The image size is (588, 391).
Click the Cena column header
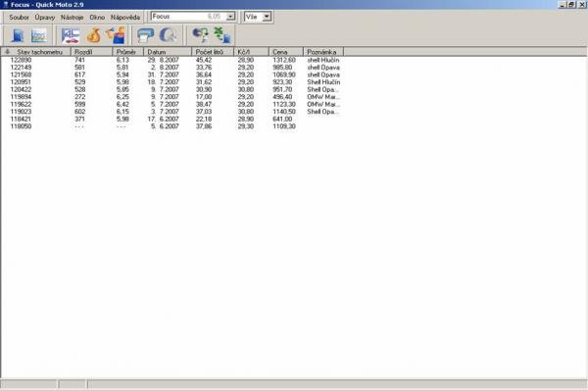click(x=286, y=52)
